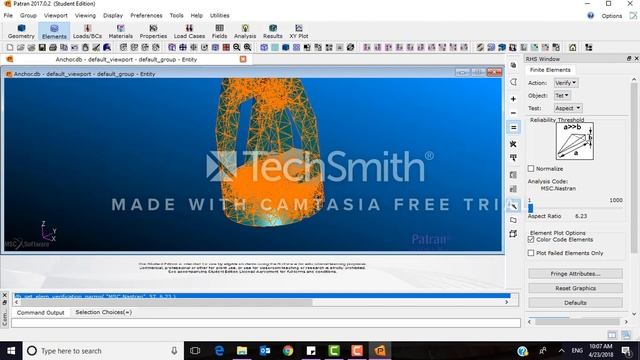Open the Materials application tab

120,31
